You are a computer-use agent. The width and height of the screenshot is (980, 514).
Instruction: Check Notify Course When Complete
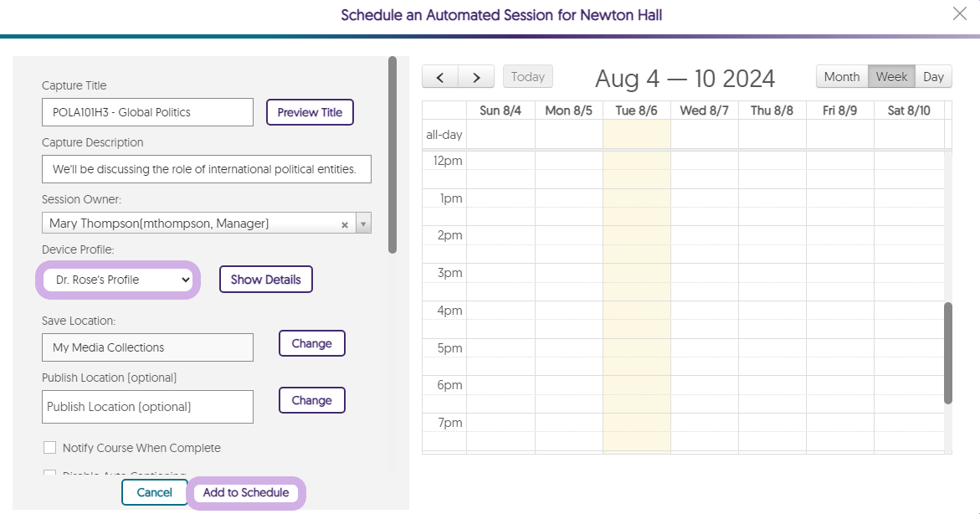(x=49, y=448)
